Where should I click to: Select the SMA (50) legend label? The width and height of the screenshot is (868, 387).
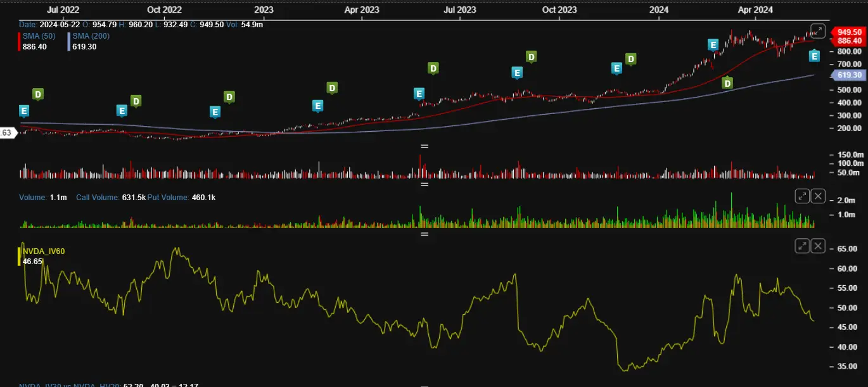pos(39,36)
